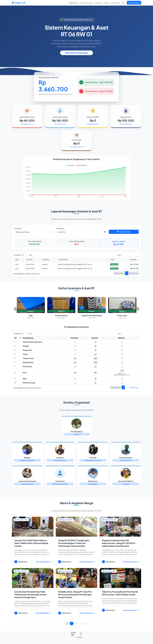Click the 'Mesin Pemotong Rumput' row text
The image size is (153, 644).
tap(32, 342)
